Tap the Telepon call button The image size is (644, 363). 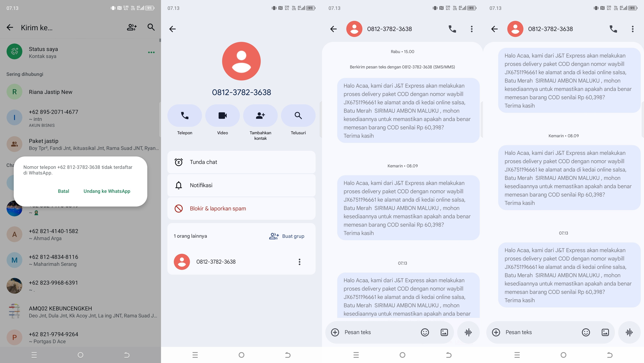185,116
